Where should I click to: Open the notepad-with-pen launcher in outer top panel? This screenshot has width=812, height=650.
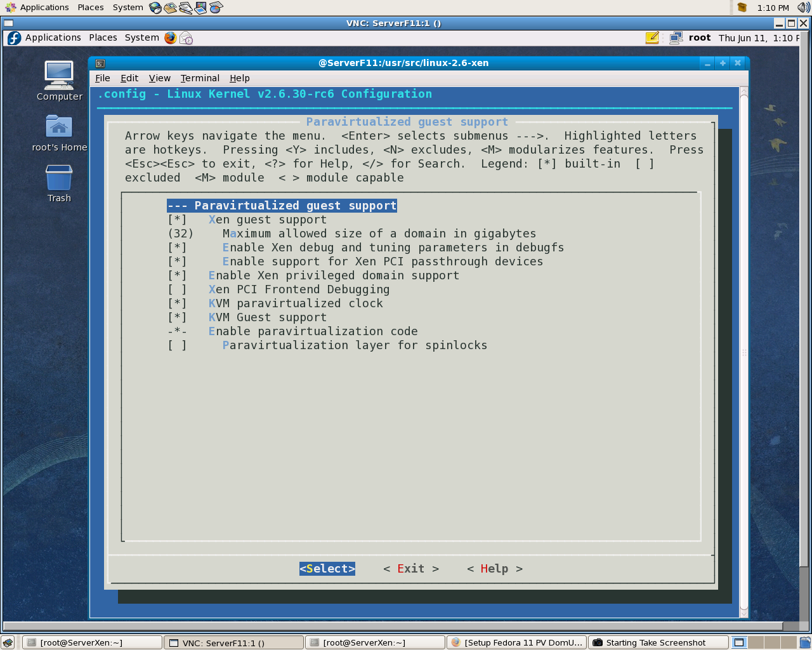click(x=185, y=8)
